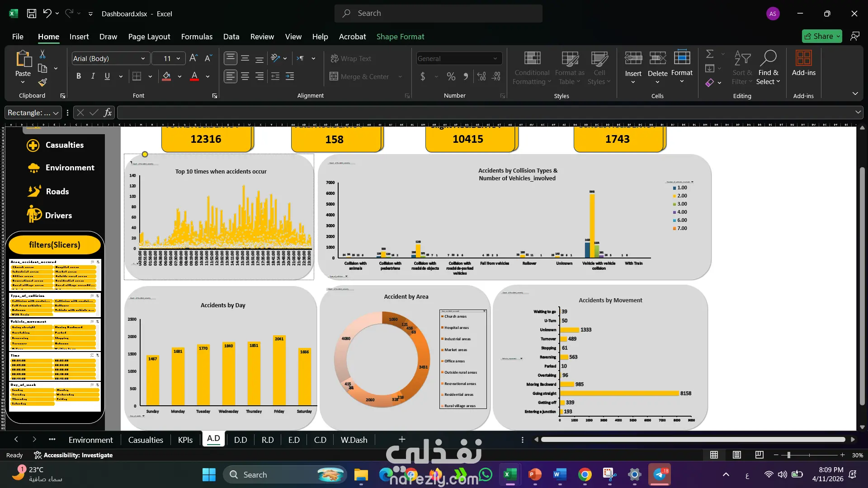Toggle Bold formatting
This screenshot has height=488, width=868.
coord(79,76)
